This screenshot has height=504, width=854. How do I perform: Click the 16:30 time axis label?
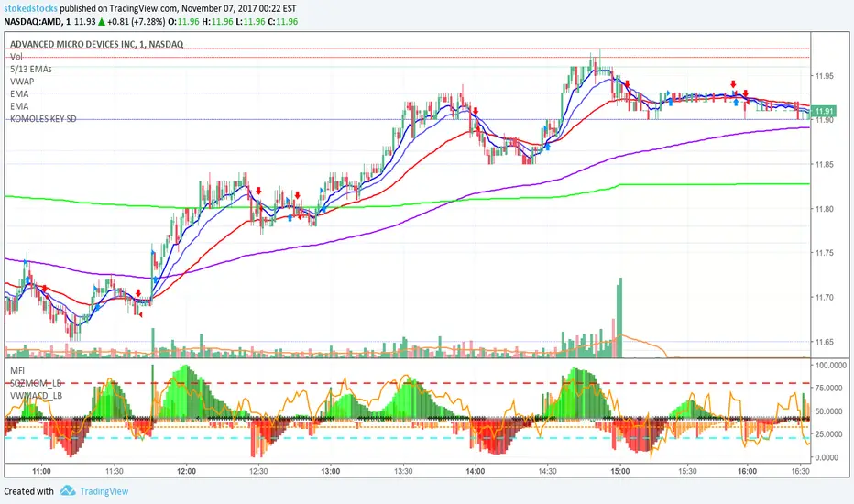[x=800, y=471]
